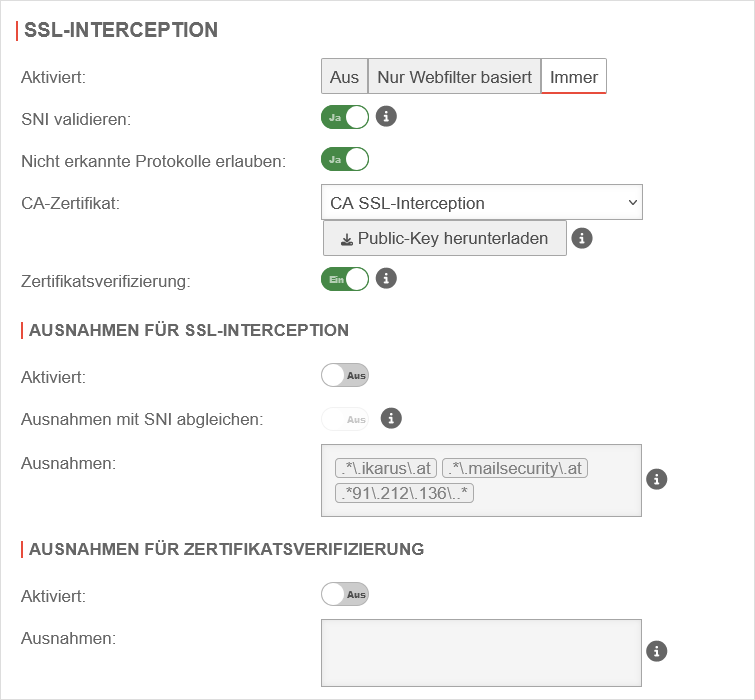
Task: Disable the Zertifikatsverifizierung switch
Action: [345, 279]
